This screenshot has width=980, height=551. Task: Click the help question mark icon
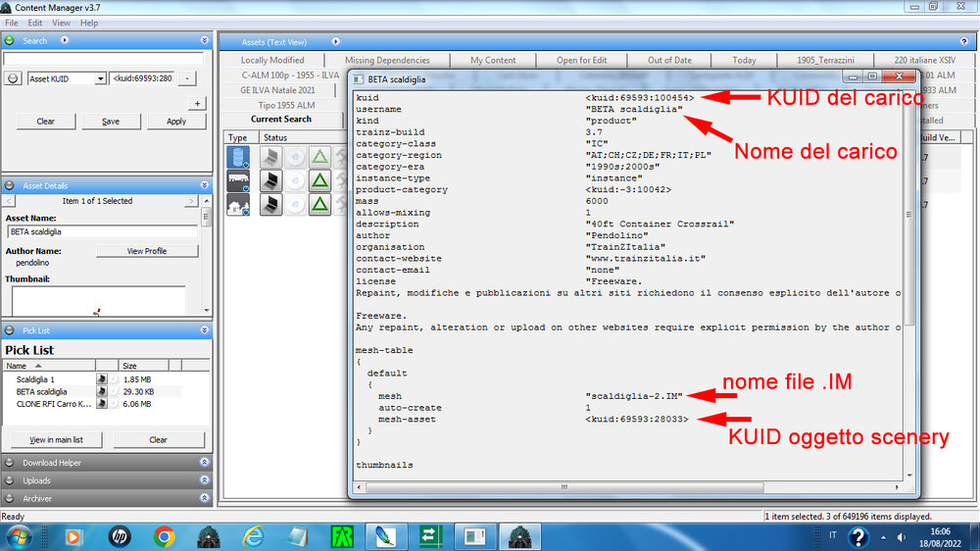pyautogui.click(x=963, y=41)
